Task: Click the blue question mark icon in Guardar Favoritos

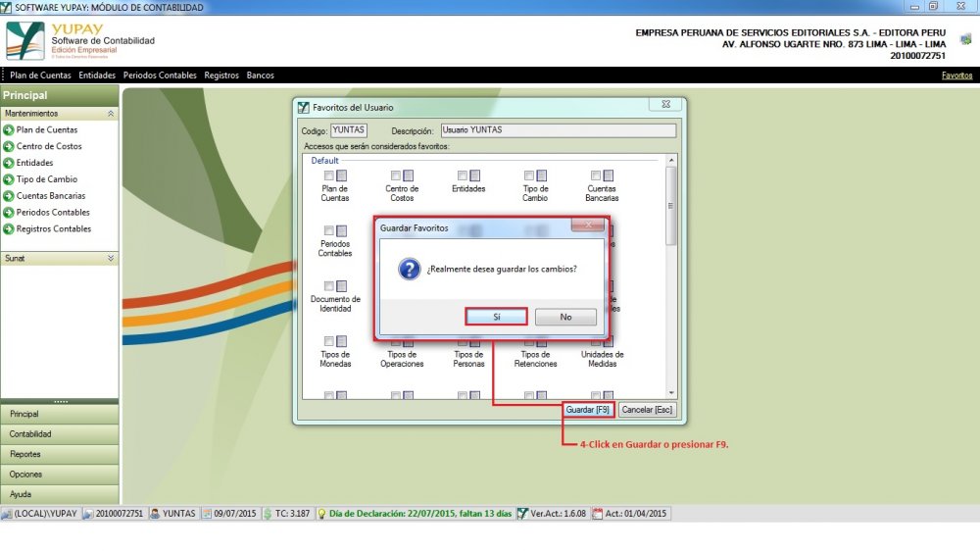Action: (x=410, y=270)
